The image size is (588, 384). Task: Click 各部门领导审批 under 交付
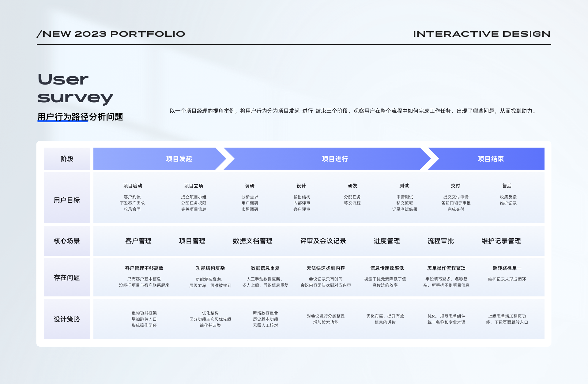456,203
